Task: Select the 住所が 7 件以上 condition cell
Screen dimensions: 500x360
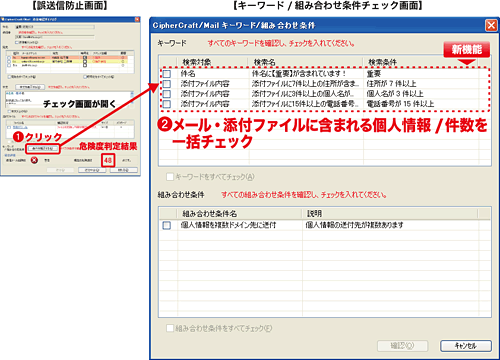Action: pyautogui.click(x=391, y=84)
